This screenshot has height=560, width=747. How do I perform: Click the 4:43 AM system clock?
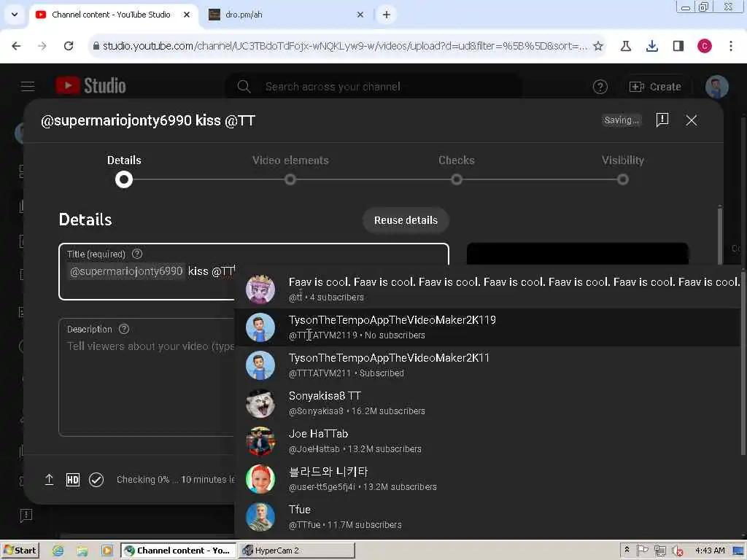point(710,551)
